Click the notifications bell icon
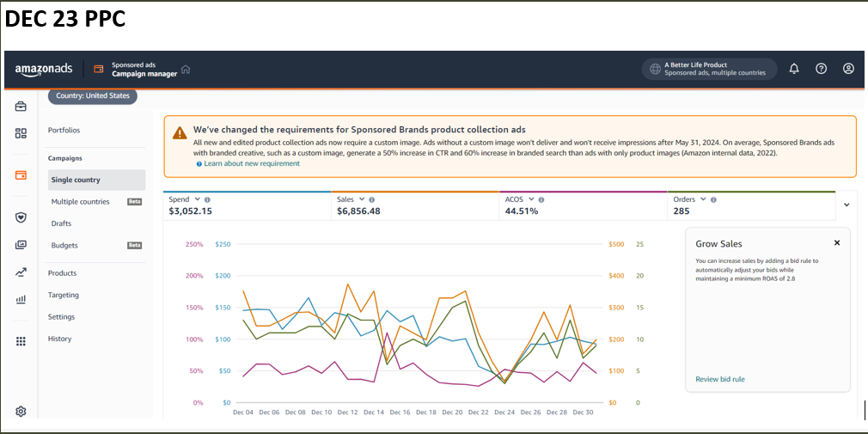The width and height of the screenshot is (868, 434). tap(793, 69)
